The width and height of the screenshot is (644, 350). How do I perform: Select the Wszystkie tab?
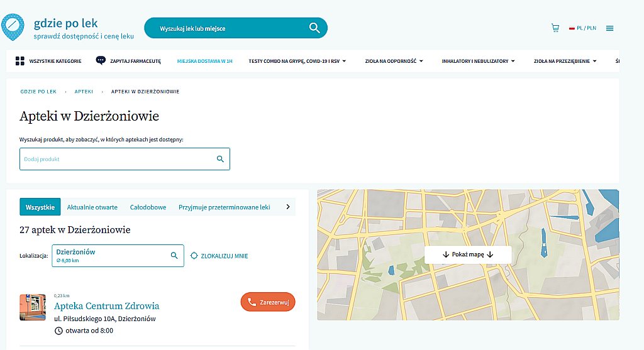(40, 207)
